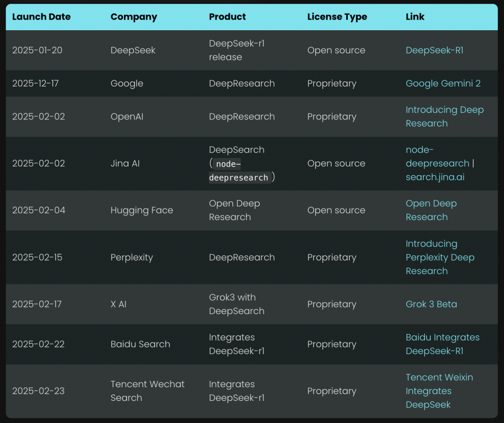Click the Launch Date column header
Viewport: 504px width, 423px height.
pos(41,17)
